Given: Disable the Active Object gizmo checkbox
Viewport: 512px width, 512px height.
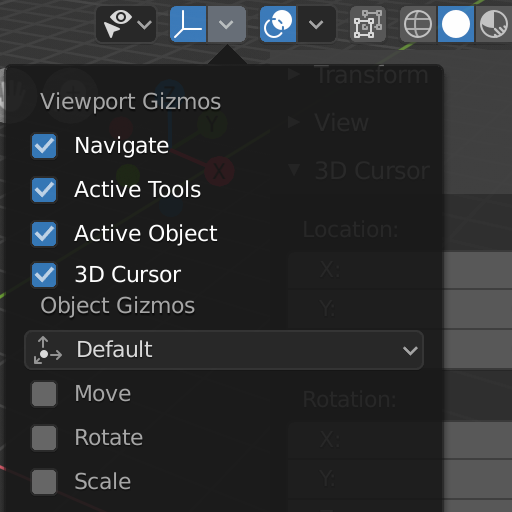Looking at the screenshot, I should 44,234.
